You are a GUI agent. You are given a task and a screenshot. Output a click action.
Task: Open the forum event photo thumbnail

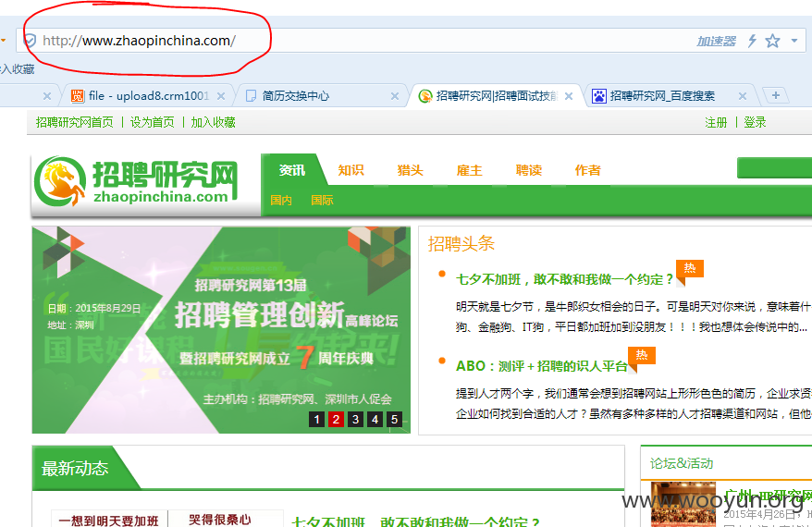click(683, 504)
